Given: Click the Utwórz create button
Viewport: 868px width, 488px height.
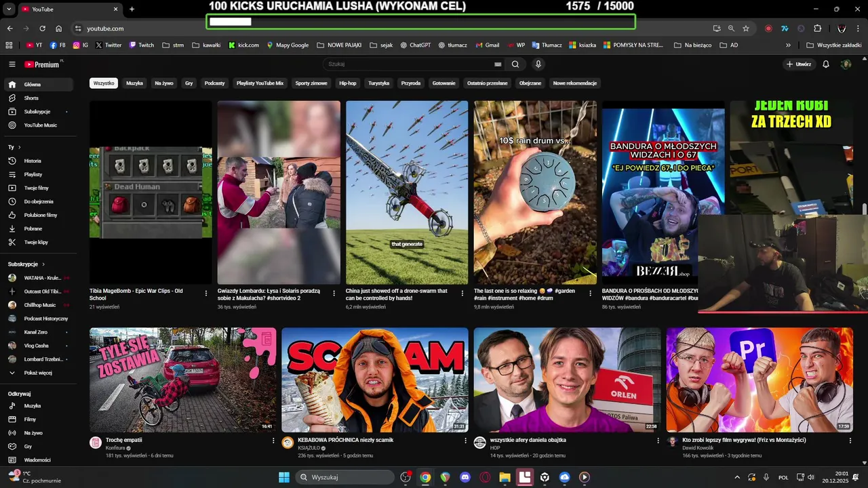Looking at the screenshot, I should click(x=799, y=64).
